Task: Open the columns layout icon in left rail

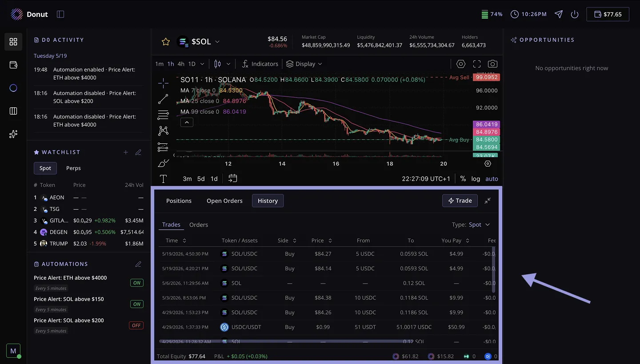Action: pos(13,111)
